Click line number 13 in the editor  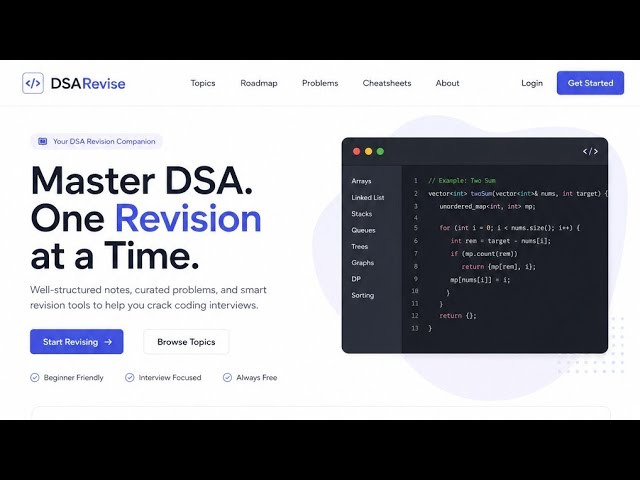tap(415, 328)
